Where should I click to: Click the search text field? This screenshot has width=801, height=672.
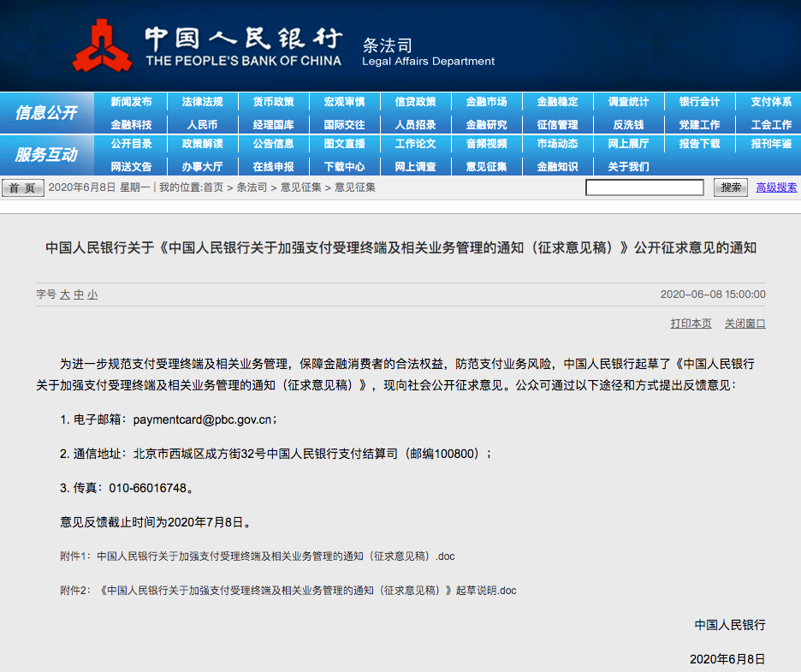pos(644,187)
